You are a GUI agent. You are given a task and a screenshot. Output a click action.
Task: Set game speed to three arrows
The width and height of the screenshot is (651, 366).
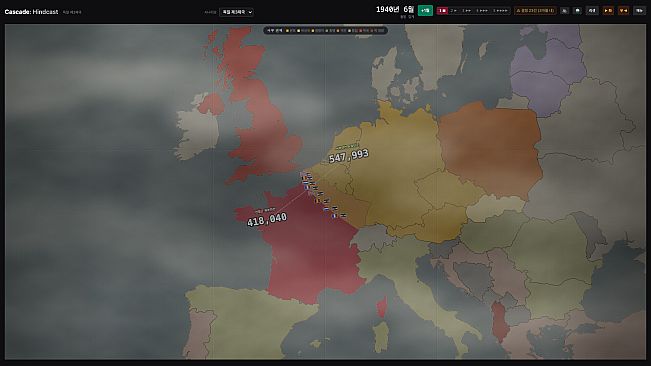tap(467, 10)
